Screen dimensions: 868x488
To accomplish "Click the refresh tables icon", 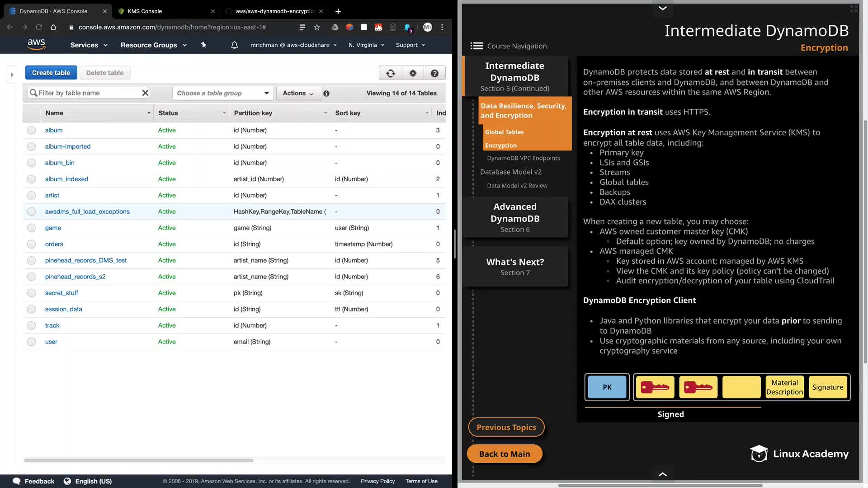I will tap(390, 73).
